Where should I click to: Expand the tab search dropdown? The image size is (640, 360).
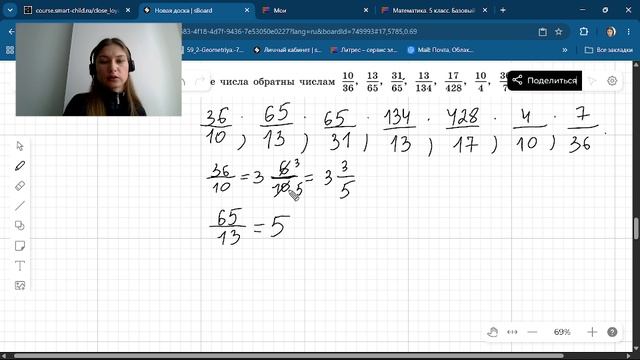[x=10, y=10]
